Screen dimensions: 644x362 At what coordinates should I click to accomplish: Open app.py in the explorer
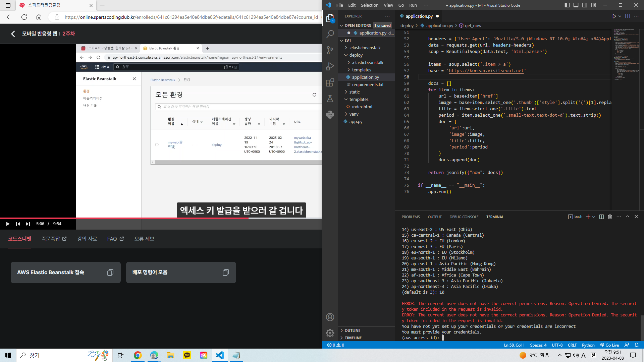click(x=356, y=121)
